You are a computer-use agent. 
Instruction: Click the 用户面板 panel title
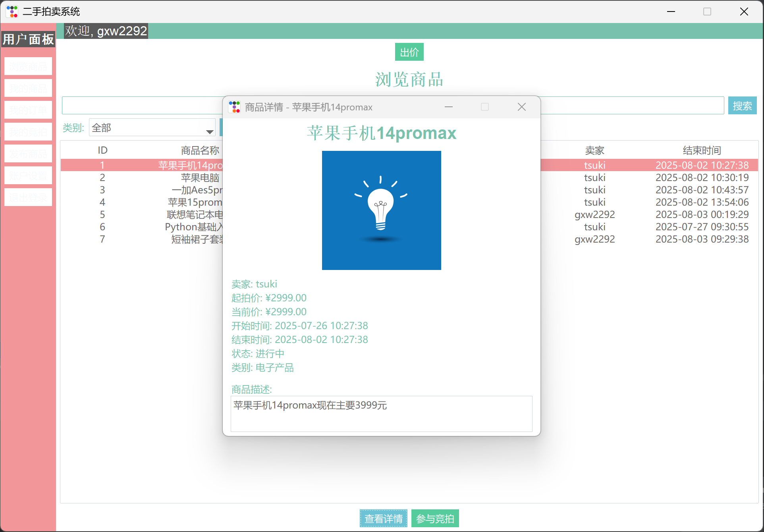[x=28, y=39]
